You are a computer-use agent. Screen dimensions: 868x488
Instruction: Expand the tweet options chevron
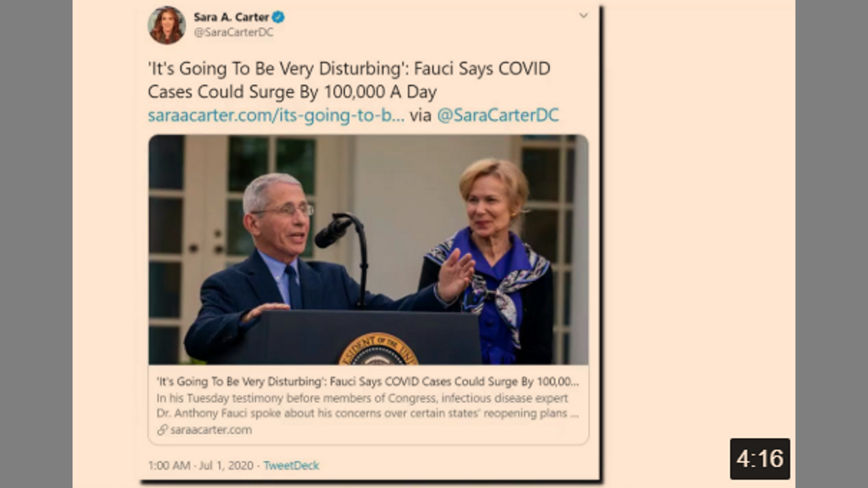point(583,16)
